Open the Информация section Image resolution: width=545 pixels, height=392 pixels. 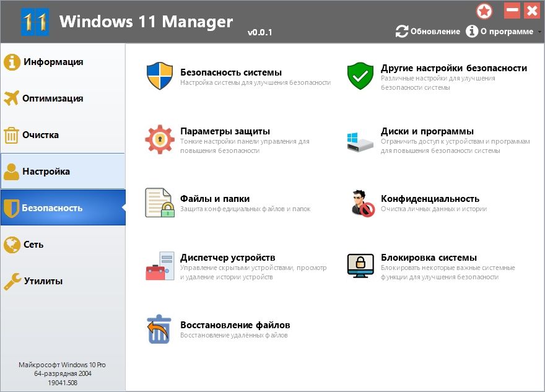63,62
